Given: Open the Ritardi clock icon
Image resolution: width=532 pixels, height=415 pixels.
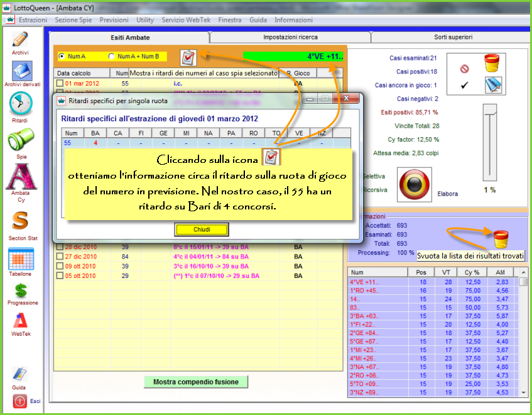Looking at the screenshot, I should [21, 104].
